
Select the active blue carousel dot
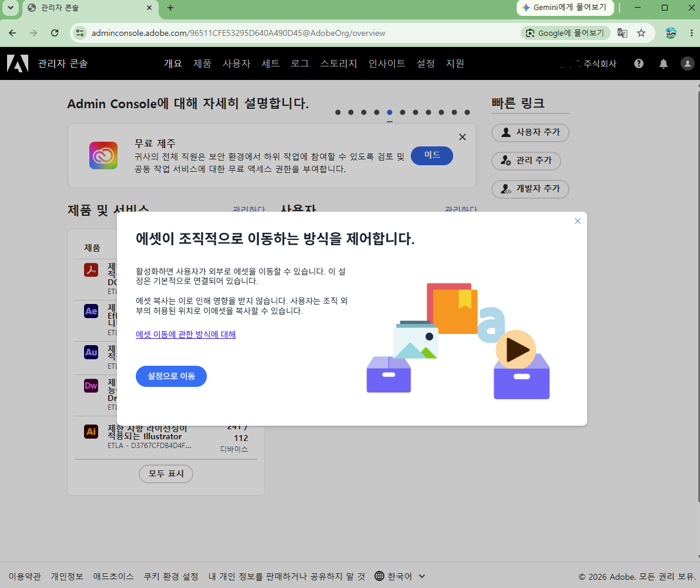[390, 112]
